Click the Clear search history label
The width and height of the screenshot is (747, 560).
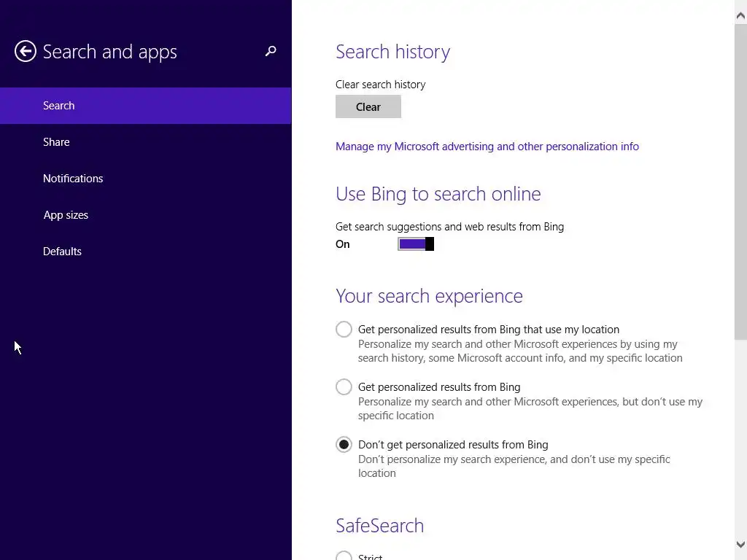tap(380, 85)
